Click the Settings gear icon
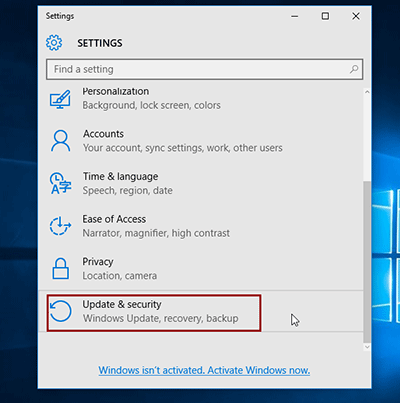Viewport: 400px width, 403px height. click(54, 43)
